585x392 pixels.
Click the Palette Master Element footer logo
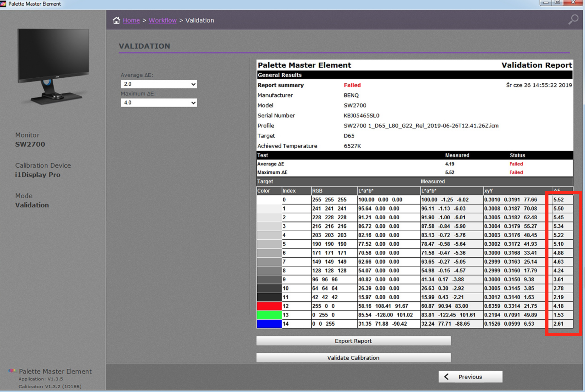12,371
